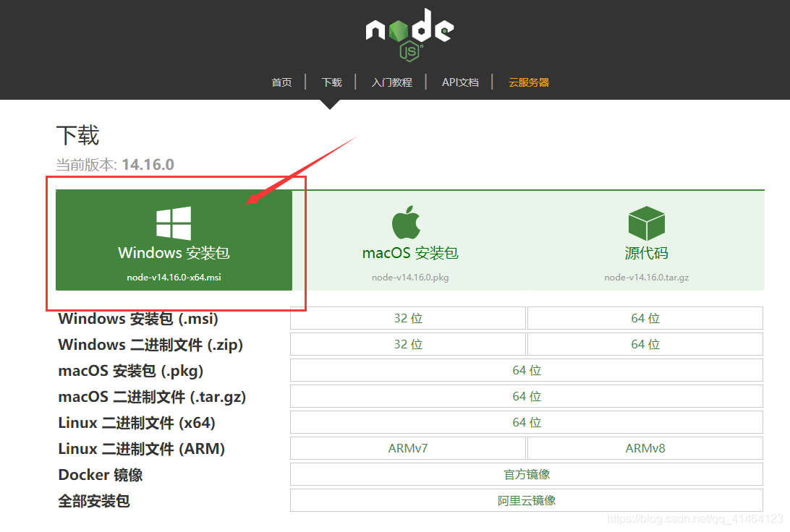Click the 下载 page heading
The height and width of the screenshot is (532, 790).
point(77,135)
